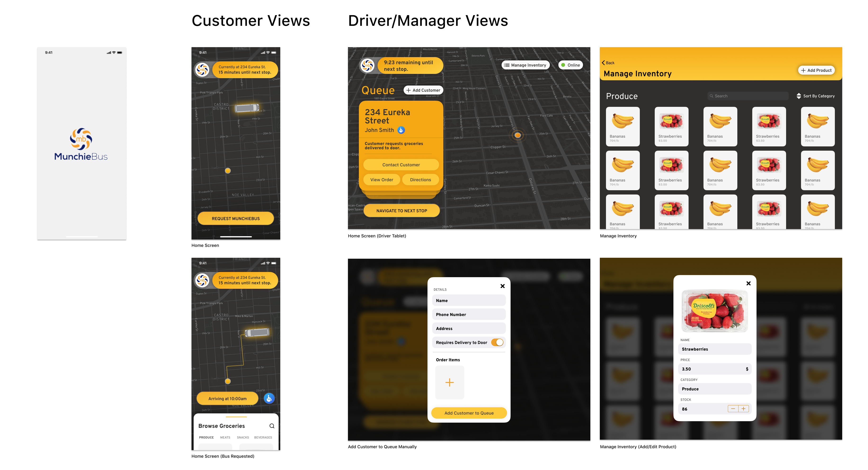
Task: Click the STOCK field showing 86
Action: point(715,409)
